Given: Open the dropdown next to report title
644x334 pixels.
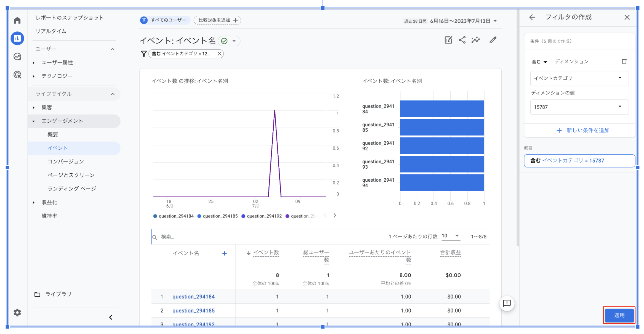Looking at the screenshot, I should point(234,41).
